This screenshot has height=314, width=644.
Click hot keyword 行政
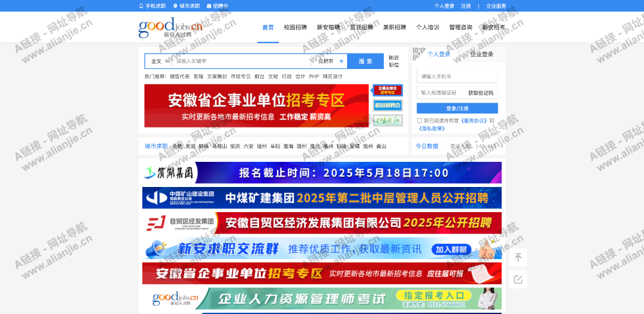pos(287,77)
